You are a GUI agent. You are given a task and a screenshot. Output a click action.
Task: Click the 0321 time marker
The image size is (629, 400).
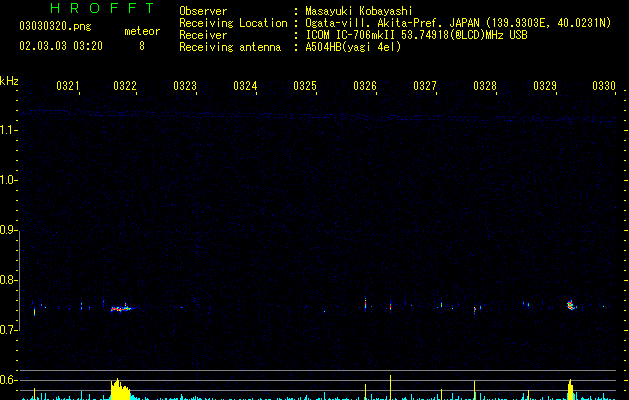coord(67,86)
